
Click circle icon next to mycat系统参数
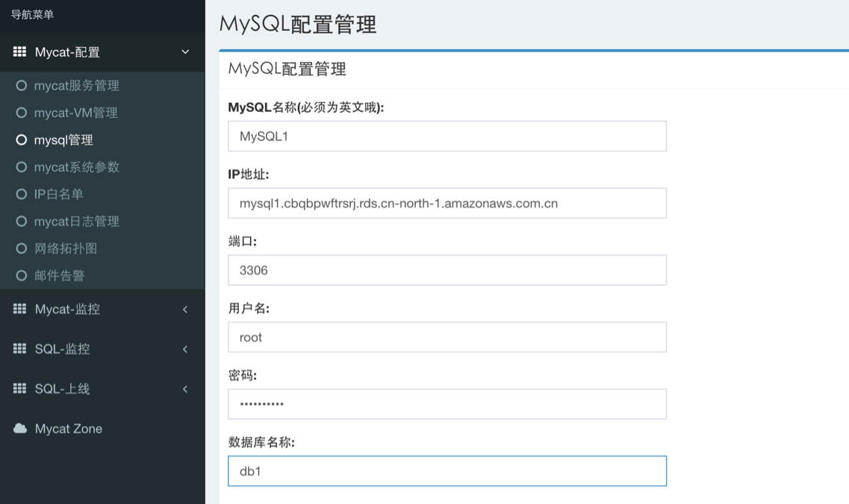click(21, 167)
